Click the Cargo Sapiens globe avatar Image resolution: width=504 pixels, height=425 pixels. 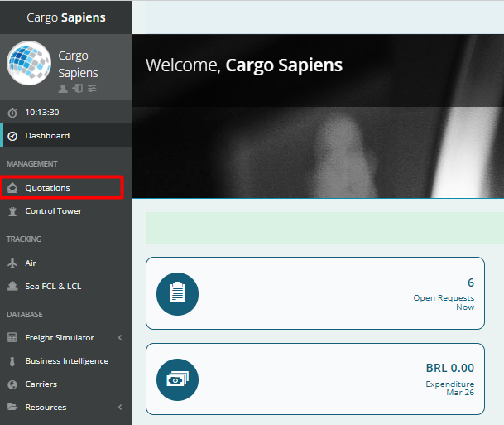click(30, 64)
